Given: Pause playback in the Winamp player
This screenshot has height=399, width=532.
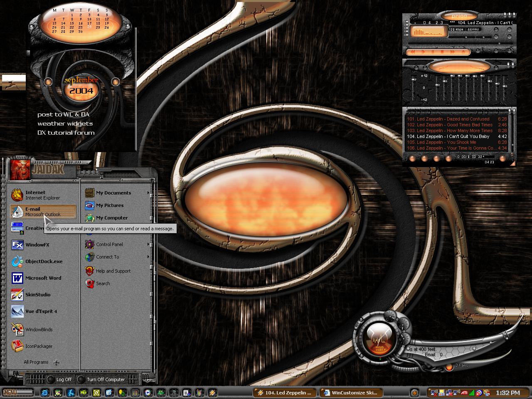Looking at the screenshot, I should [x=433, y=52].
